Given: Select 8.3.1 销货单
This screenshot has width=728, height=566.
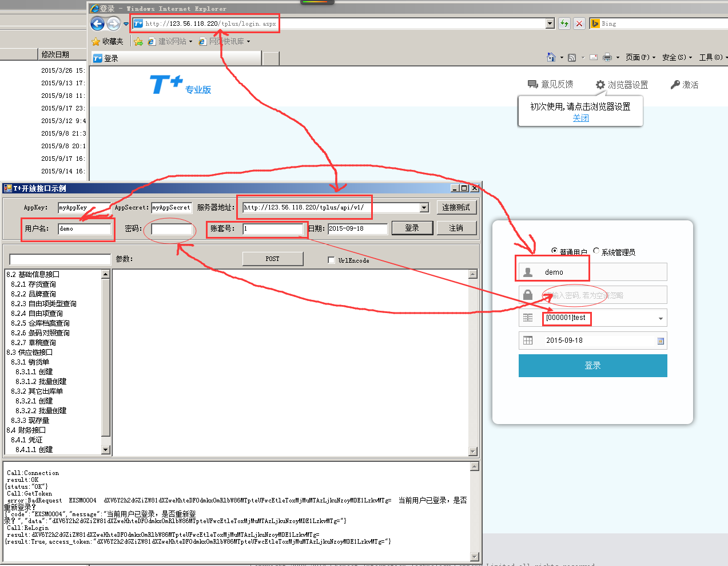Looking at the screenshot, I should [x=30, y=362].
